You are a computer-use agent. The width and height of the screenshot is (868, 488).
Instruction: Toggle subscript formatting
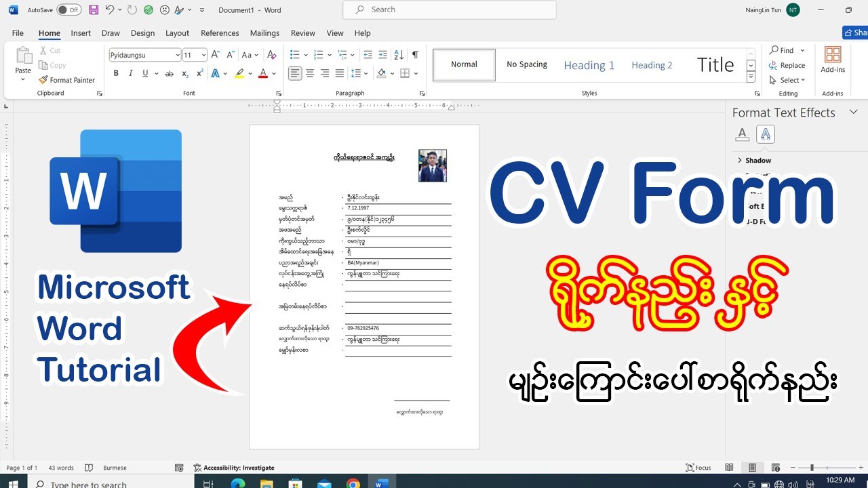click(x=184, y=73)
